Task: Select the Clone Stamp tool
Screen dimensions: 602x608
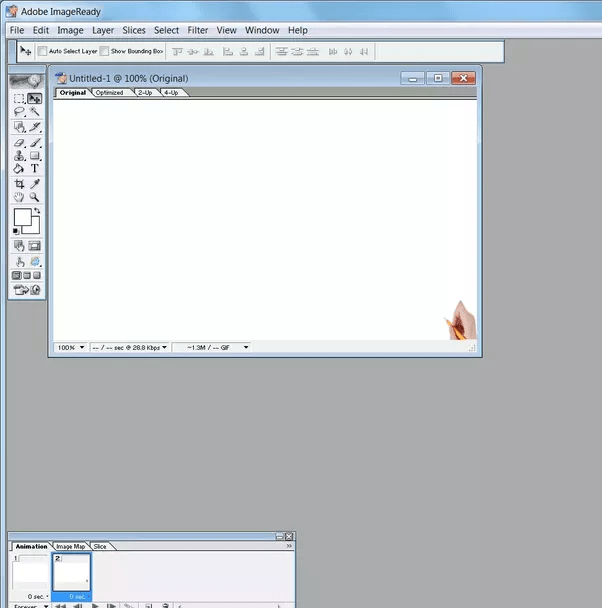Action: (19, 156)
